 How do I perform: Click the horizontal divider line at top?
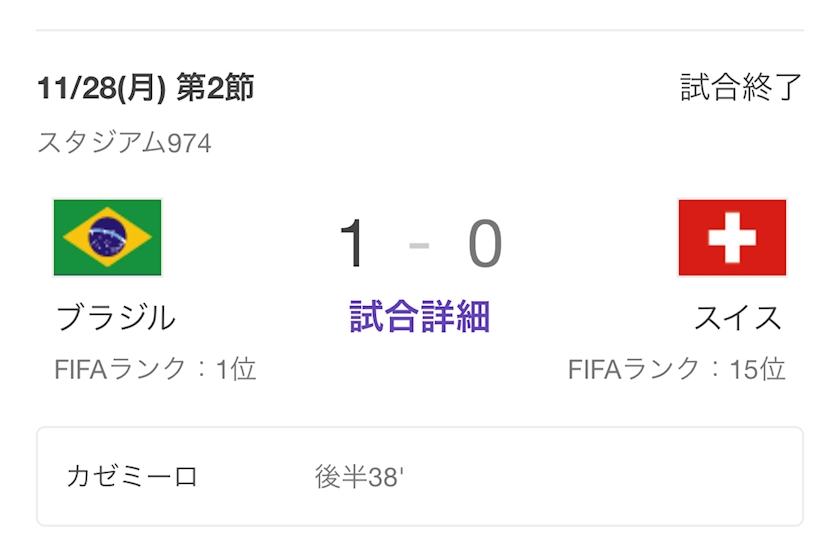(420, 30)
